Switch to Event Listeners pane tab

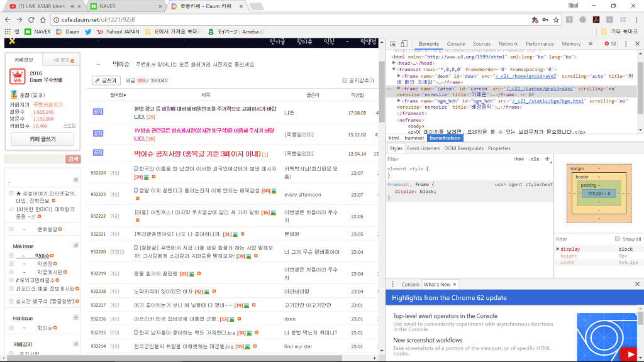click(x=423, y=148)
